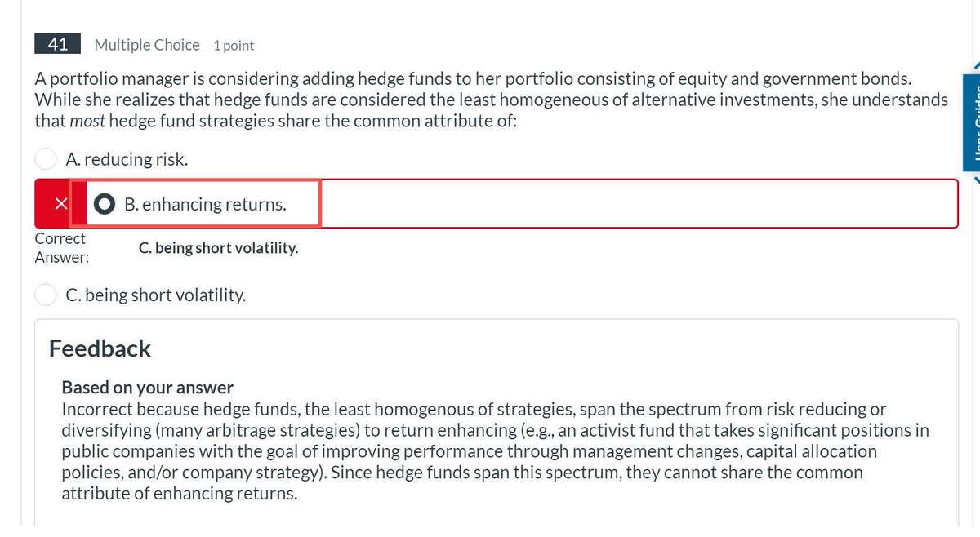The image size is (980, 537).
Task: Click the bold correct answer text
Action: pyautogui.click(x=218, y=247)
